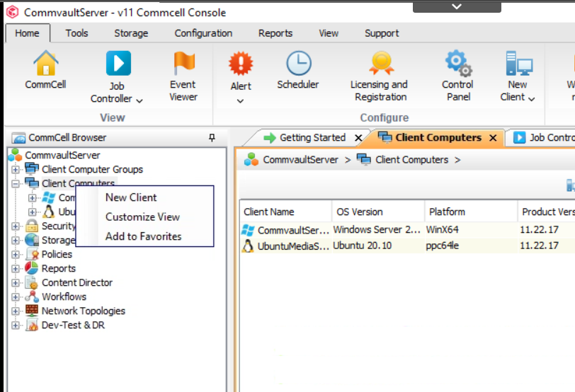575x392 pixels.
Task: Open the CommCell home icon
Action: 46,63
